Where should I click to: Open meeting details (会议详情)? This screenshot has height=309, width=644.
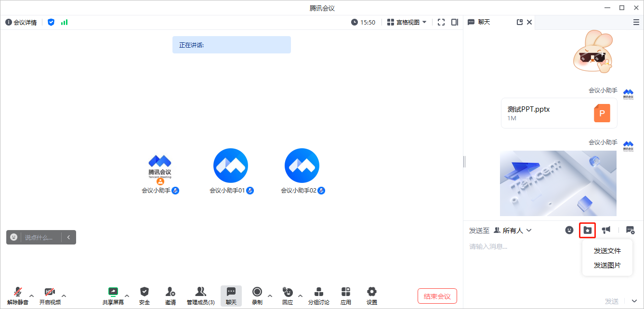point(21,22)
